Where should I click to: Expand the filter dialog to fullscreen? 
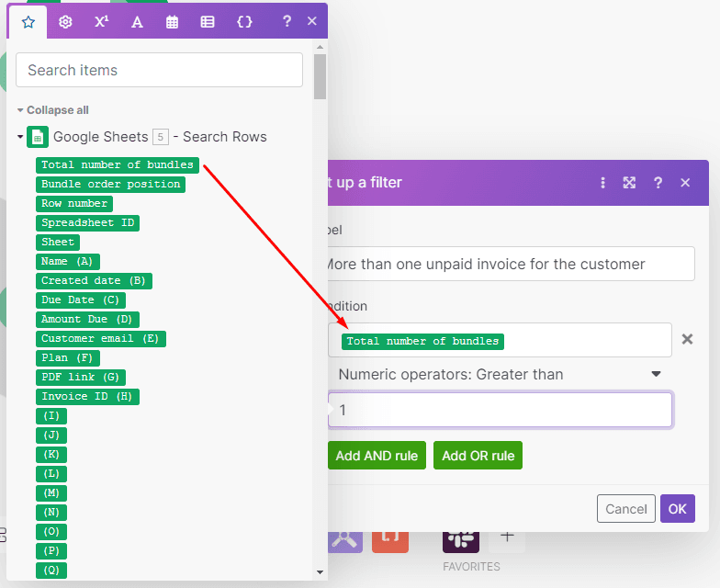pyautogui.click(x=629, y=183)
